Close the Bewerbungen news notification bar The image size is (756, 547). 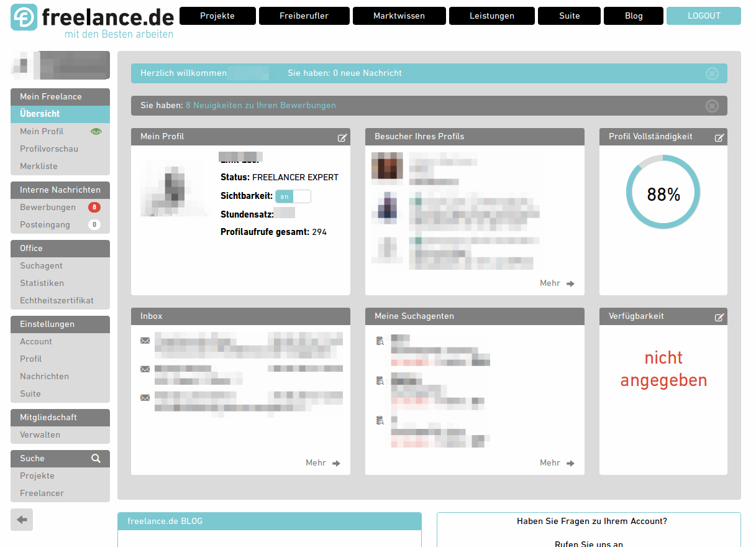point(712,106)
